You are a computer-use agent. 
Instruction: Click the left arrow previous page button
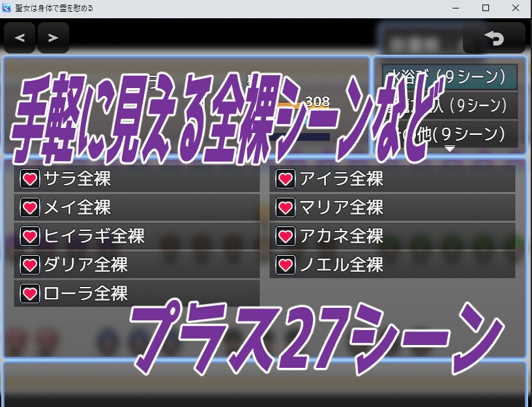(20, 38)
